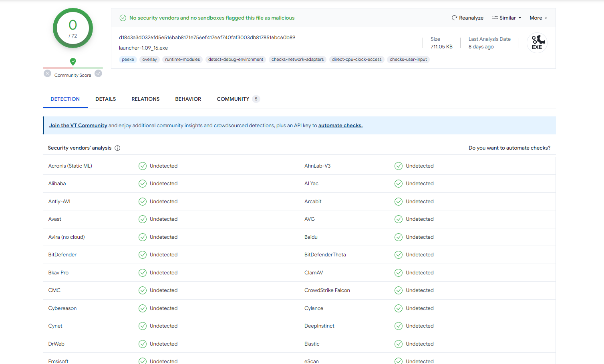604x364 pixels.
Task: Click the EXE file type icon
Action: (537, 42)
